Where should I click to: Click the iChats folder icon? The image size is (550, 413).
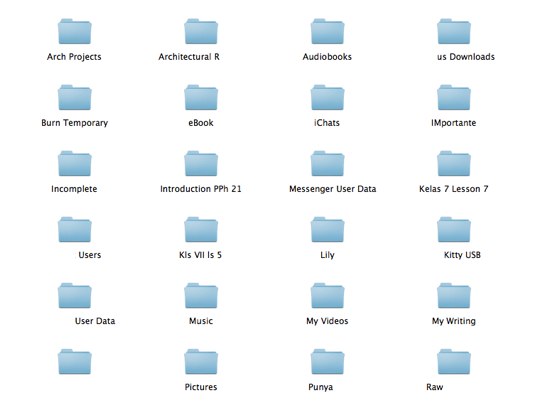[x=327, y=98]
